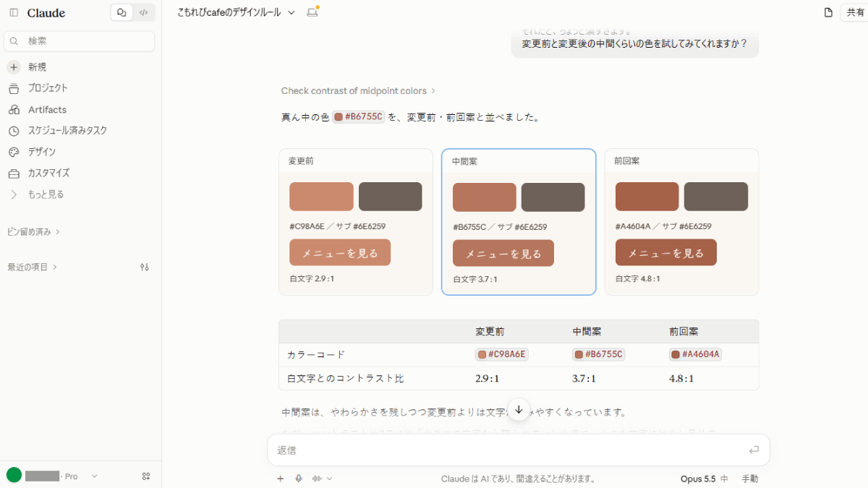Click the clock icon for scheduled tasks
This screenshot has height=488, width=868.
(14, 131)
